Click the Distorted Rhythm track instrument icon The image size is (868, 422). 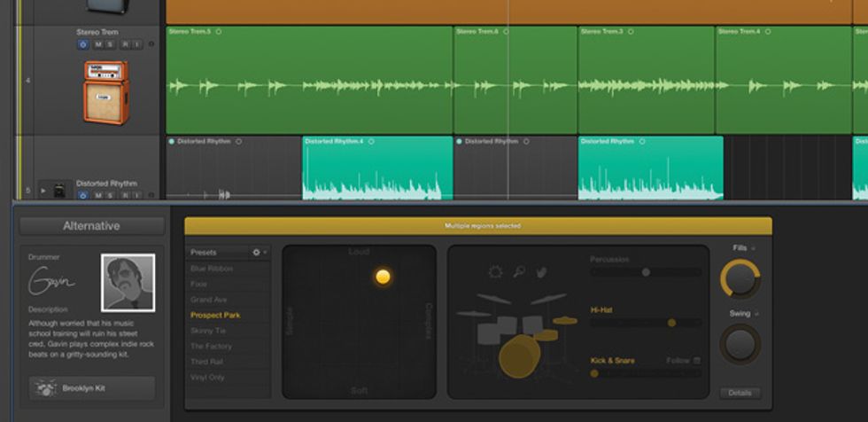coord(59,190)
